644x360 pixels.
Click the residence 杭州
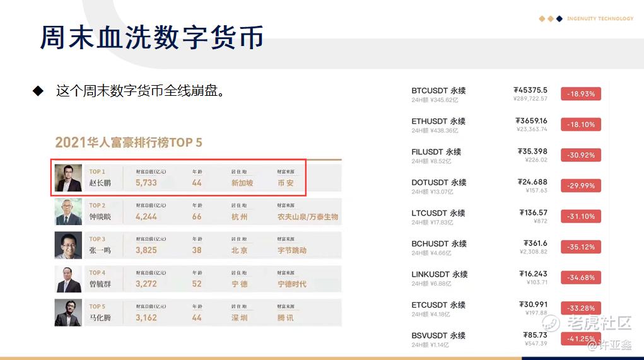point(240,217)
